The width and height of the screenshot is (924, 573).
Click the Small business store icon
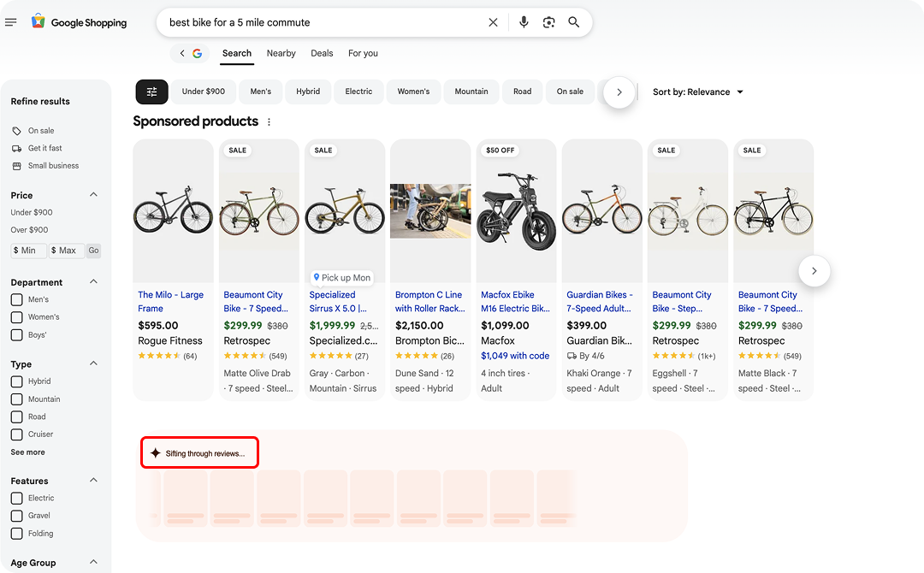(x=17, y=166)
